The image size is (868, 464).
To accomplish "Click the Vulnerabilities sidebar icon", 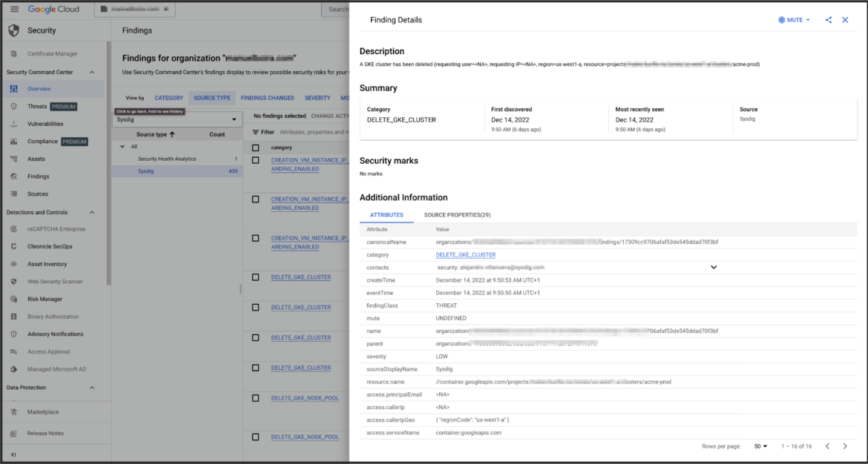I will tap(14, 124).
